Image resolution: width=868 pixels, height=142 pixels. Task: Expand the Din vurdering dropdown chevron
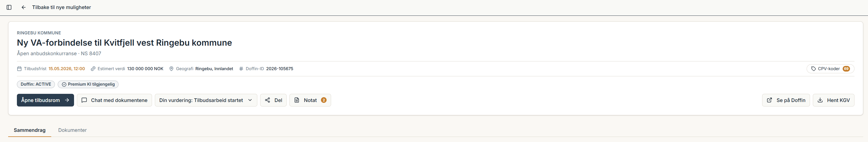click(x=250, y=100)
